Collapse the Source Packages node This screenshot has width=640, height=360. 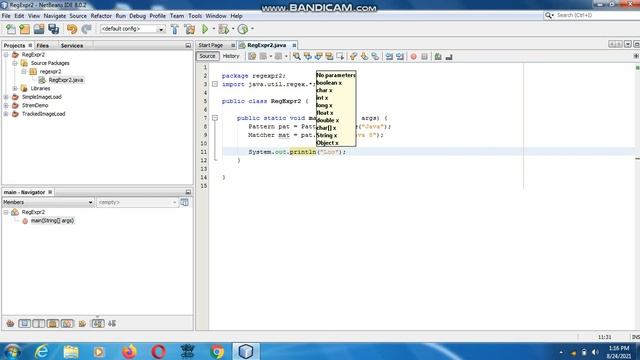click(15, 63)
